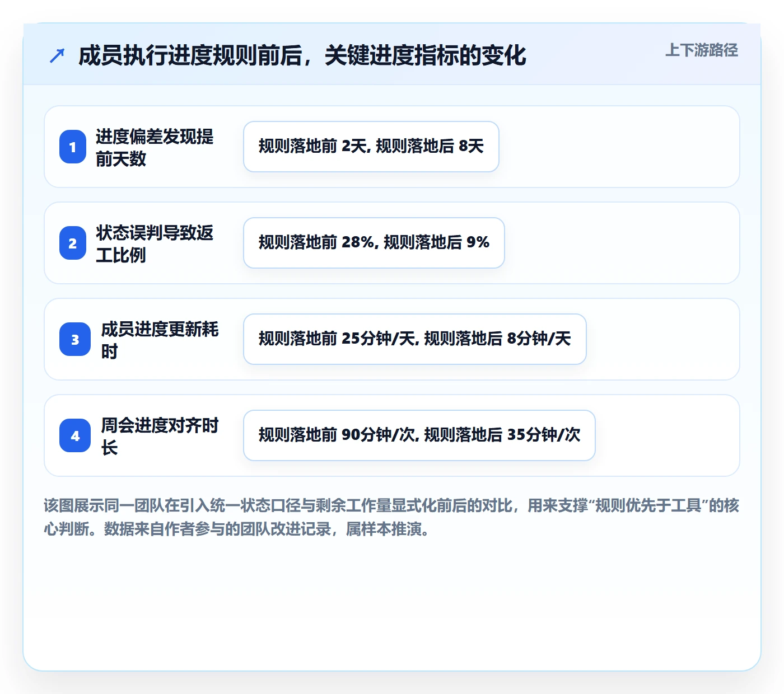
Task: Click the arrow icon beside the title
Action: point(57,55)
